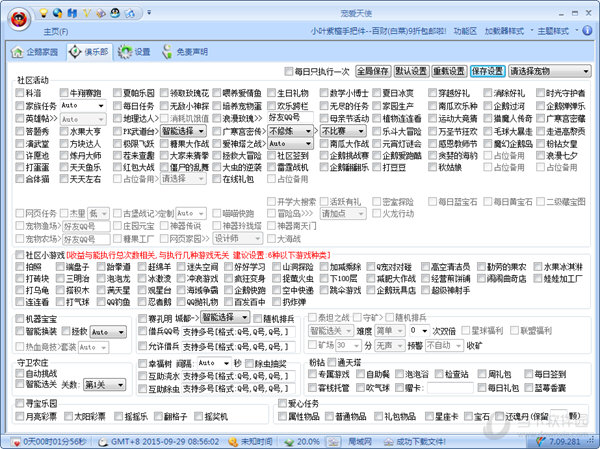Click the light bulb quick-access icon
The height and width of the screenshot is (449, 600).
(44, 13)
